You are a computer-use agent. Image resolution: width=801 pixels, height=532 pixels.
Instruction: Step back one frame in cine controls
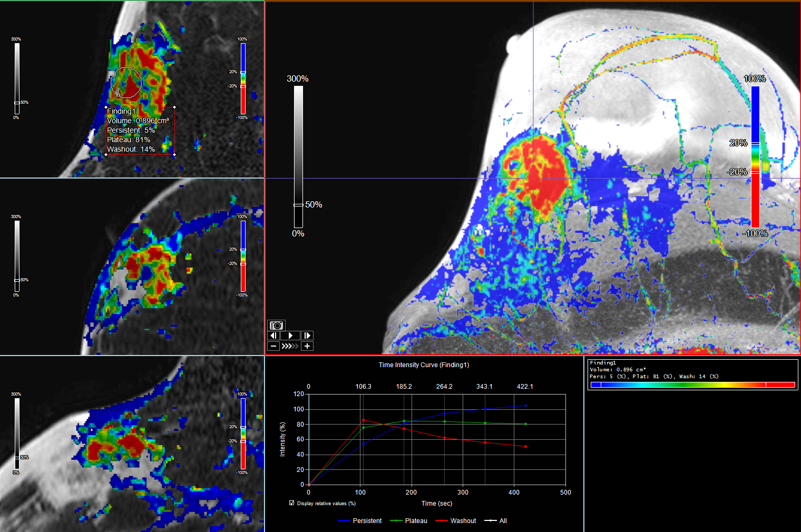(x=273, y=336)
